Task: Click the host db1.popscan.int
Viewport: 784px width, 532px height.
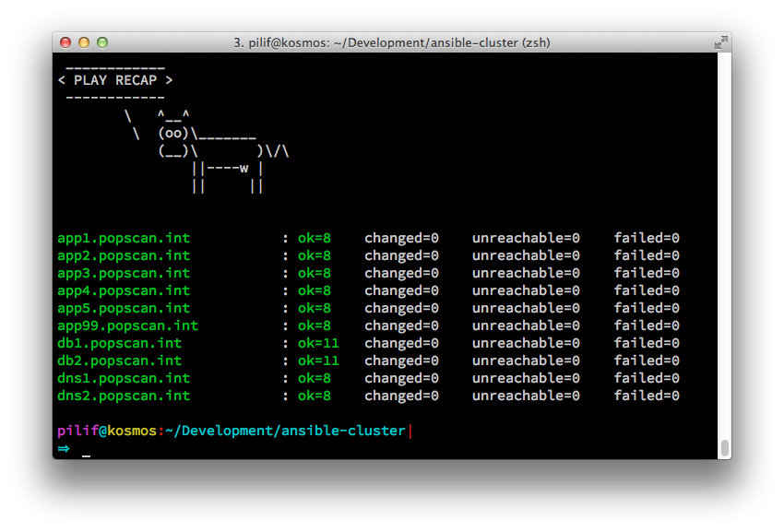Action: tap(120, 343)
